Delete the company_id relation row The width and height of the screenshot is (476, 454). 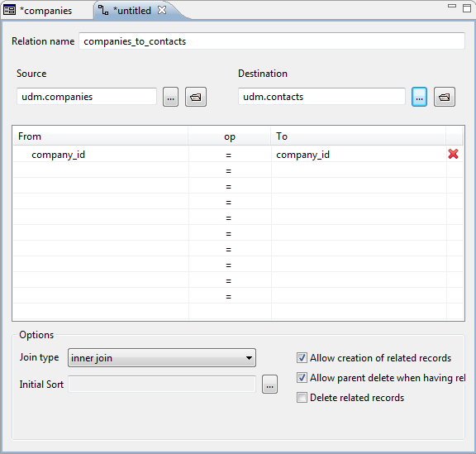pyautogui.click(x=453, y=154)
